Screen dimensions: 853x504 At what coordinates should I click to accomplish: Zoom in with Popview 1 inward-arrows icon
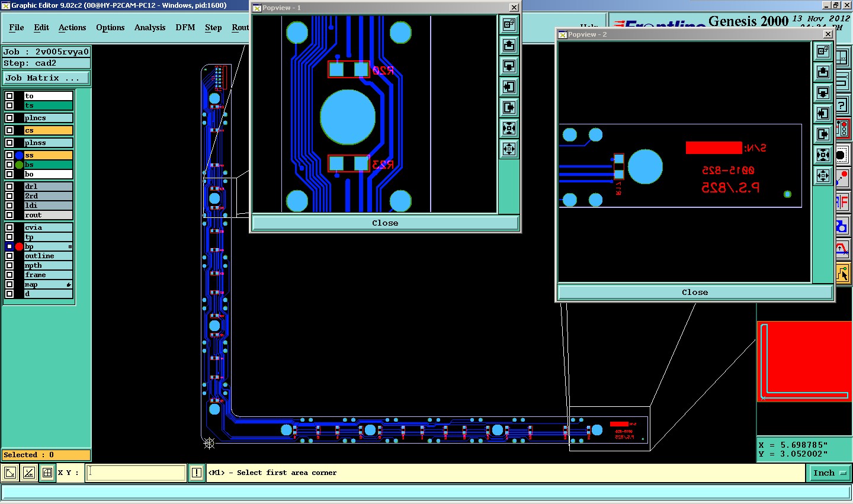coord(509,128)
